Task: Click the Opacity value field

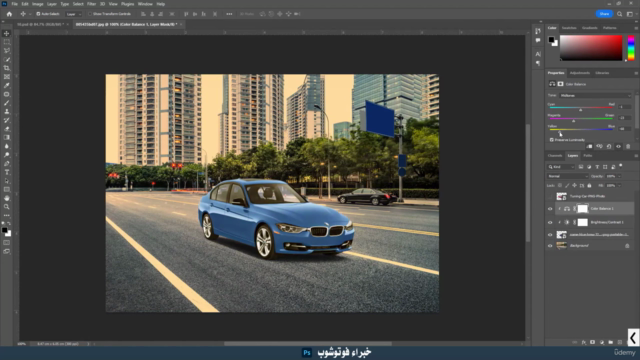Action: [x=611, y=176]
